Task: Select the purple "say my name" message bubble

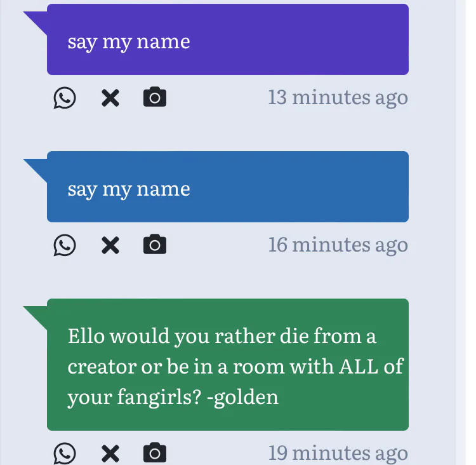Action: pos(227,39)
